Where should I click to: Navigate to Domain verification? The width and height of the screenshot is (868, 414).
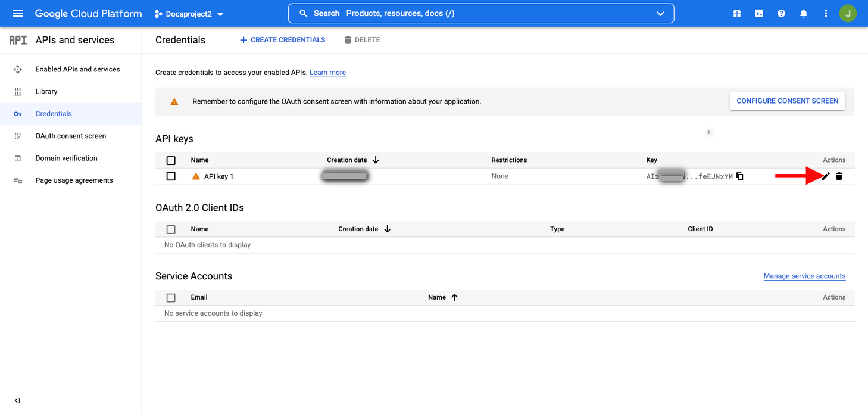click(67, 158)
